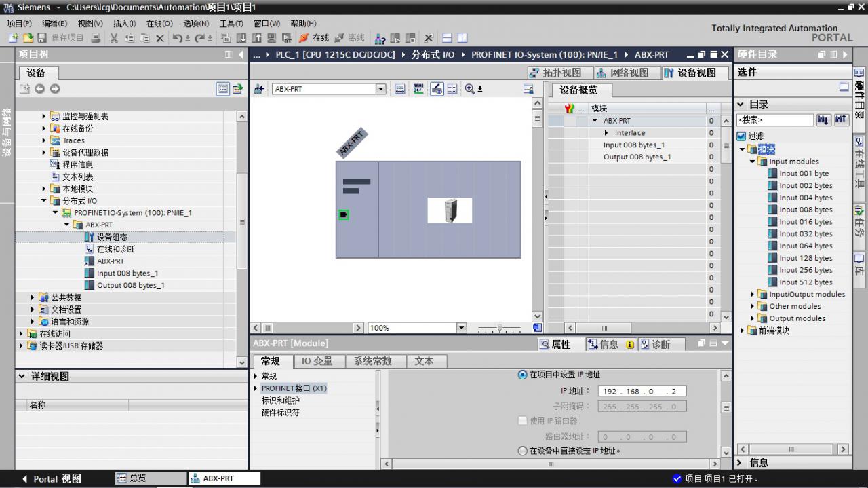Click the Redo arrow icon

(x=200, y=38)
